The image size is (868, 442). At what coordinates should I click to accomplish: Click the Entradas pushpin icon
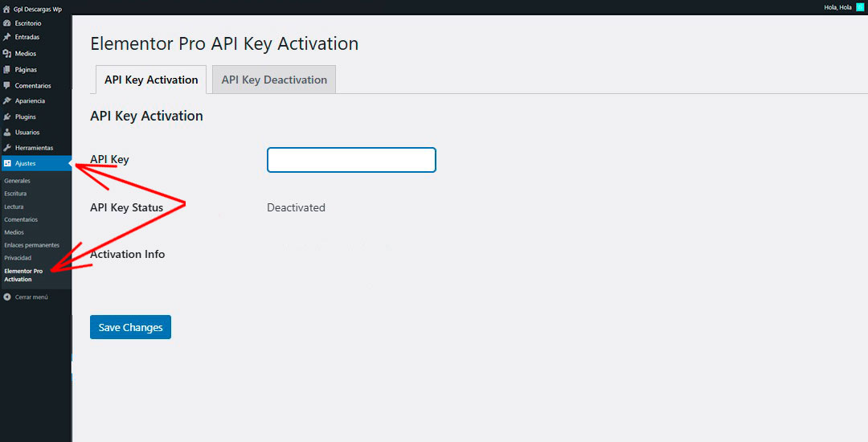[6, 37]
